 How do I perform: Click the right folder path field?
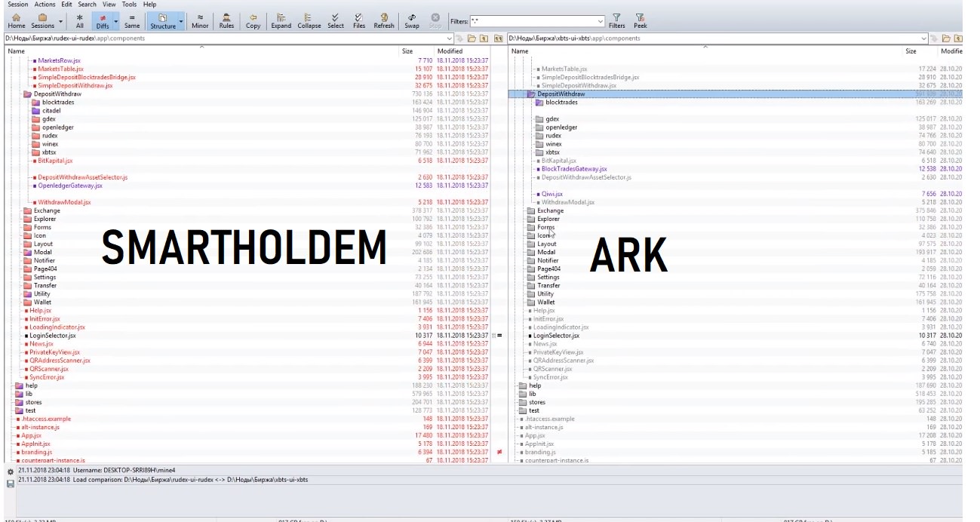coord(717,38)
